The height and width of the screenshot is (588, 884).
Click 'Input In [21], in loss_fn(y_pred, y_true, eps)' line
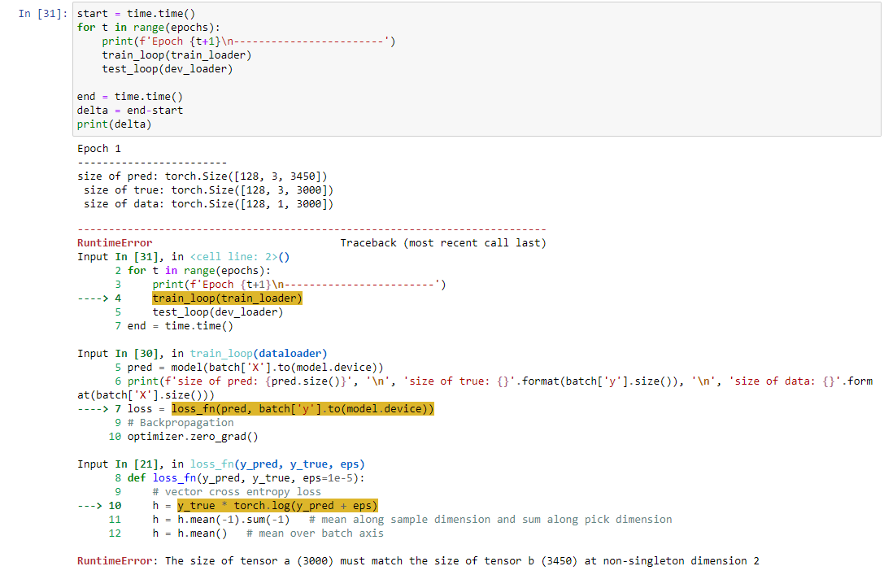pyautogui.click(x=221, y=464)
